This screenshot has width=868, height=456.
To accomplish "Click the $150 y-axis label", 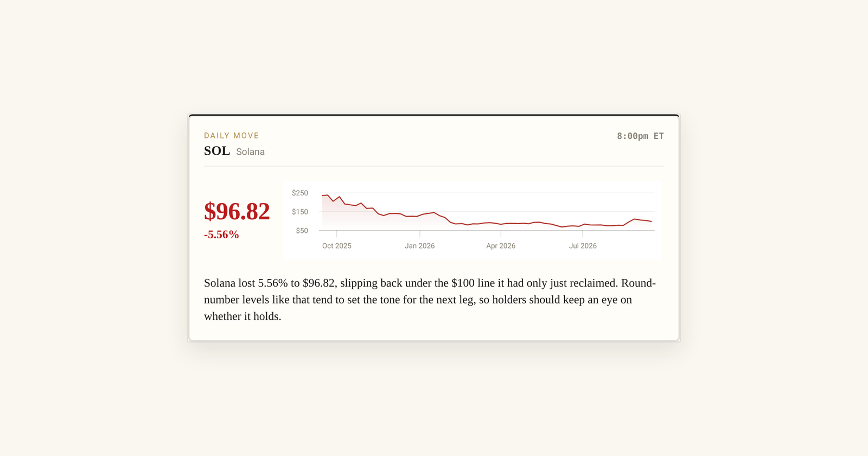I will pos(300,212).
